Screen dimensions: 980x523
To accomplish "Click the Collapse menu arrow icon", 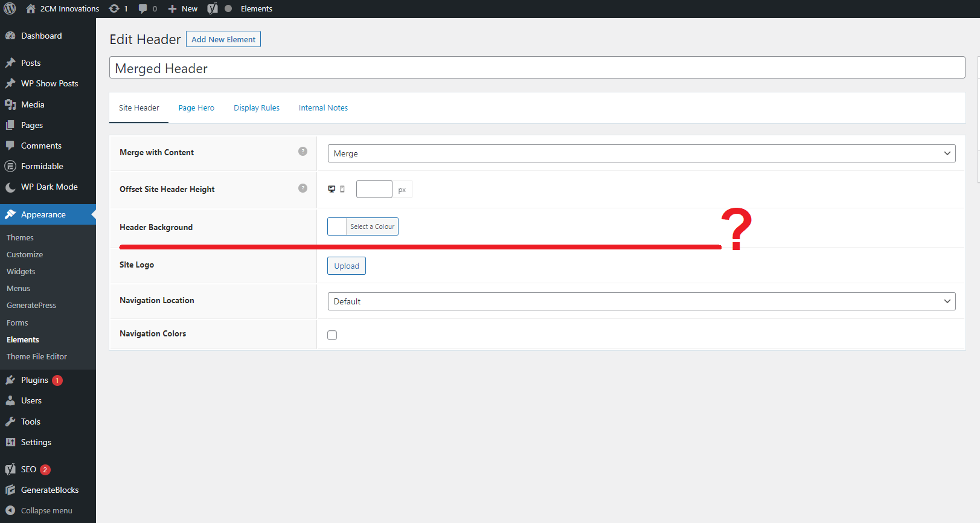I will (10, 510).
